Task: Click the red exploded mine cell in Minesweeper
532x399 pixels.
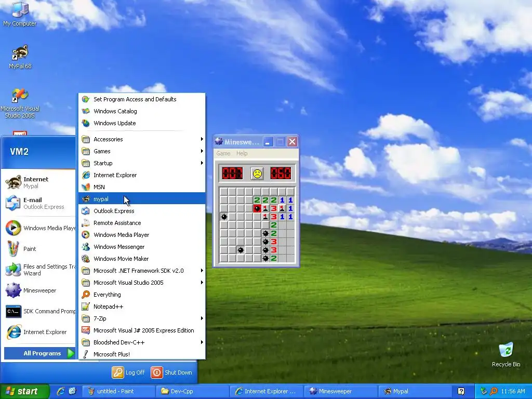Action: click(257, 208)
